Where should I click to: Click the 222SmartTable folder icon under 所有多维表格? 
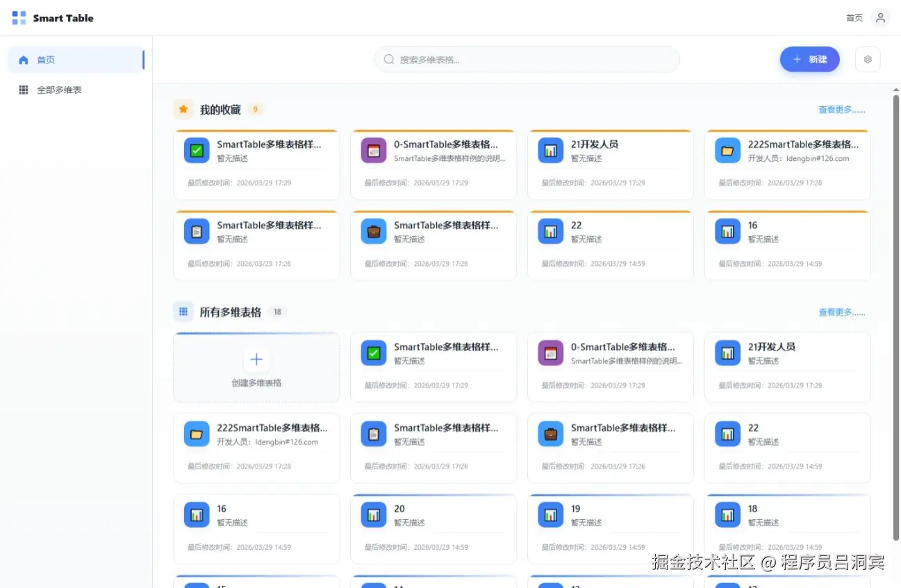point(197,434)
